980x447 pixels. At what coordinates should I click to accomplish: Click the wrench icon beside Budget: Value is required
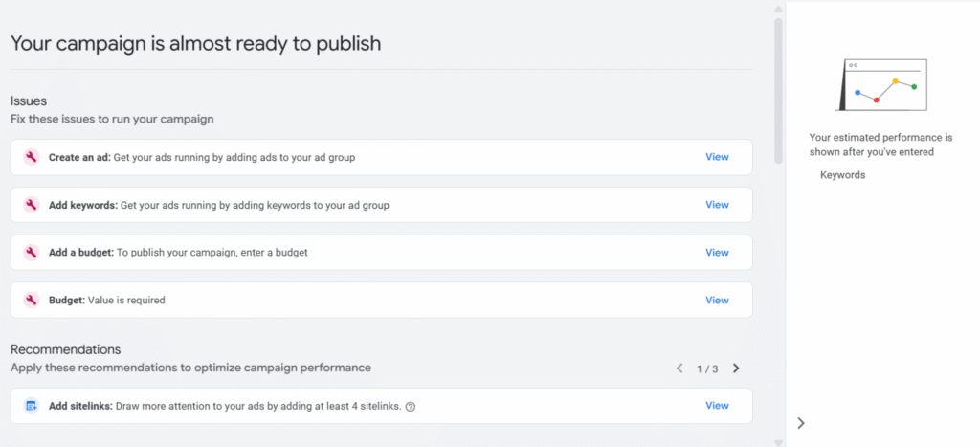point(31,301)
